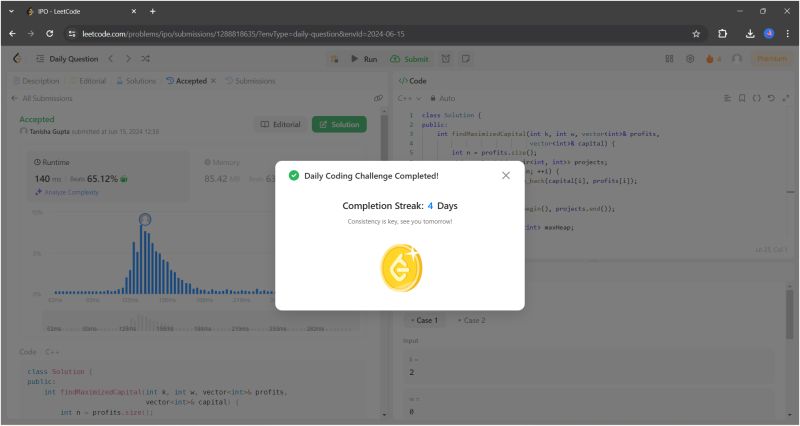Image resolution: width=800 pixels, height=426 pixels.
Task: Click the Code panel tab
Action: [x=412, y=81]
